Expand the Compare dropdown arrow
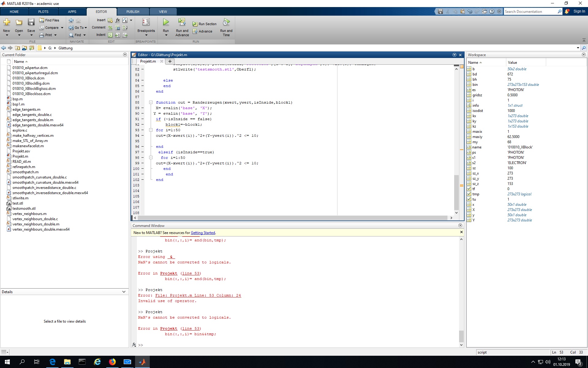Viewport: 588px width, 368px height. tap(62, 28)
